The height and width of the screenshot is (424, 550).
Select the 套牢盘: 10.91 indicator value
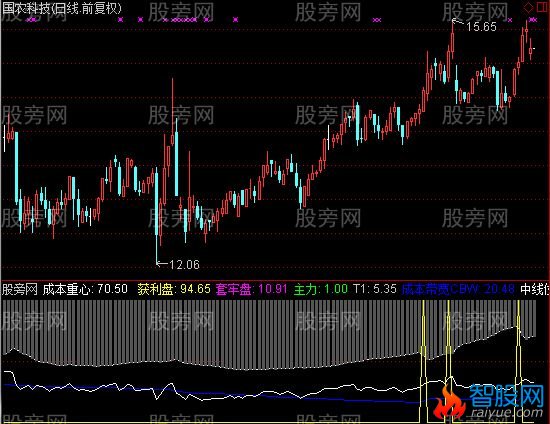(251, 289)
